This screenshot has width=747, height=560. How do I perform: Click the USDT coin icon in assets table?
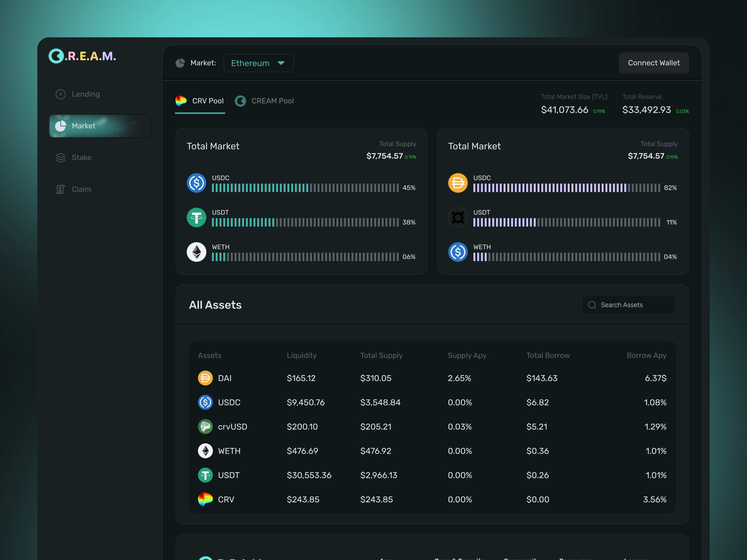point(205,475)
